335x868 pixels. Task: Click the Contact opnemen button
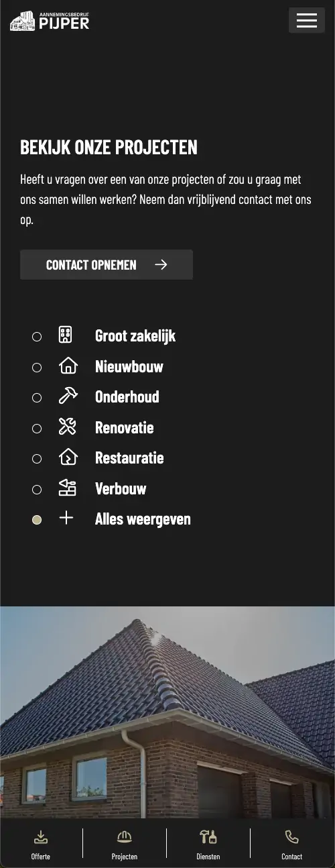tap(107, 265)
